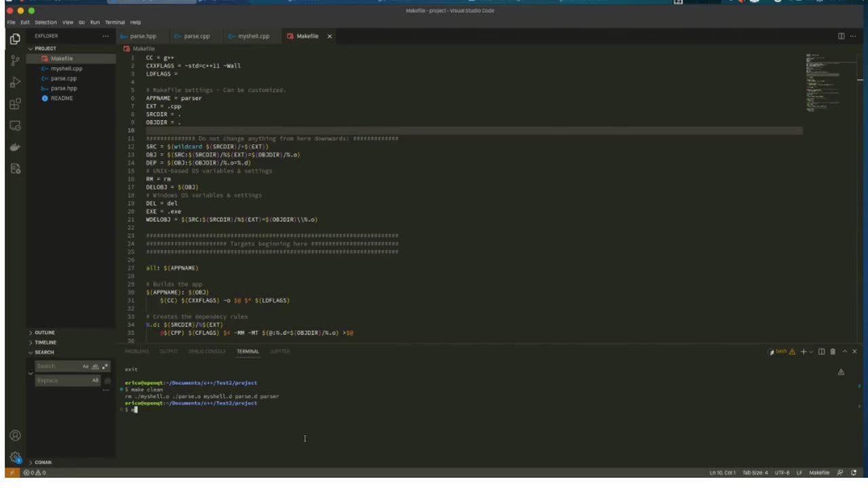
Task: Open the Help menu
Action: (136, 22)
